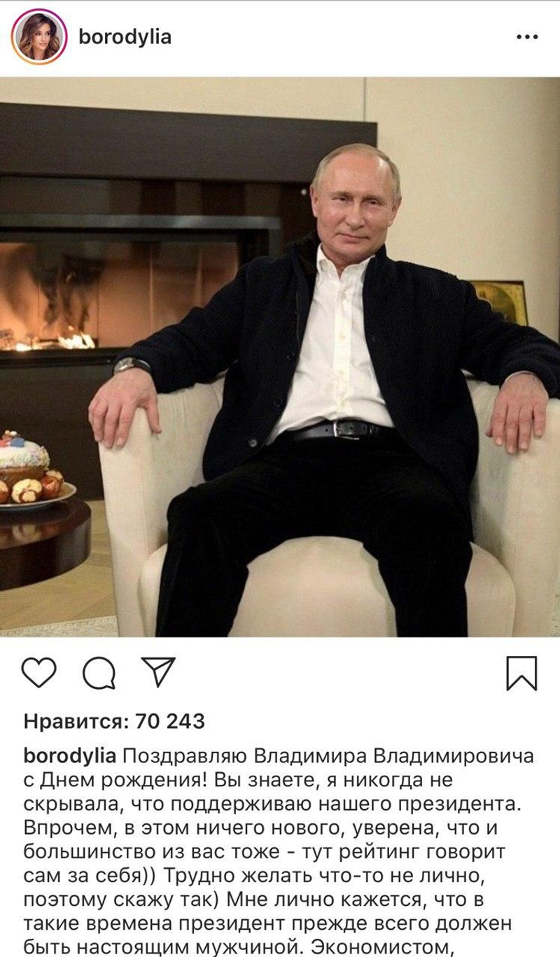Save the post with the bookmark icon

click(521, 673)
